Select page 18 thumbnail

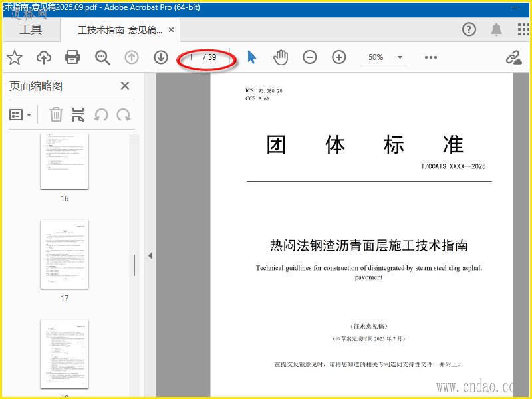point(65,354)
